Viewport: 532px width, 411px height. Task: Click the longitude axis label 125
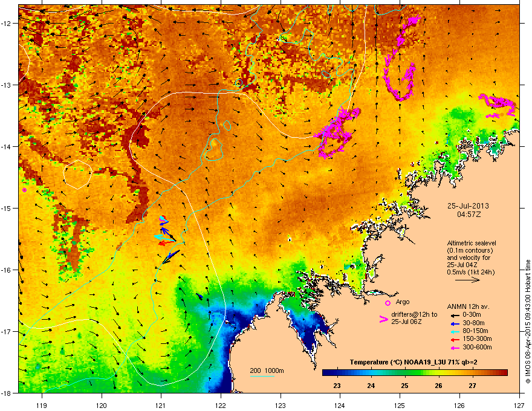[400, 405]
